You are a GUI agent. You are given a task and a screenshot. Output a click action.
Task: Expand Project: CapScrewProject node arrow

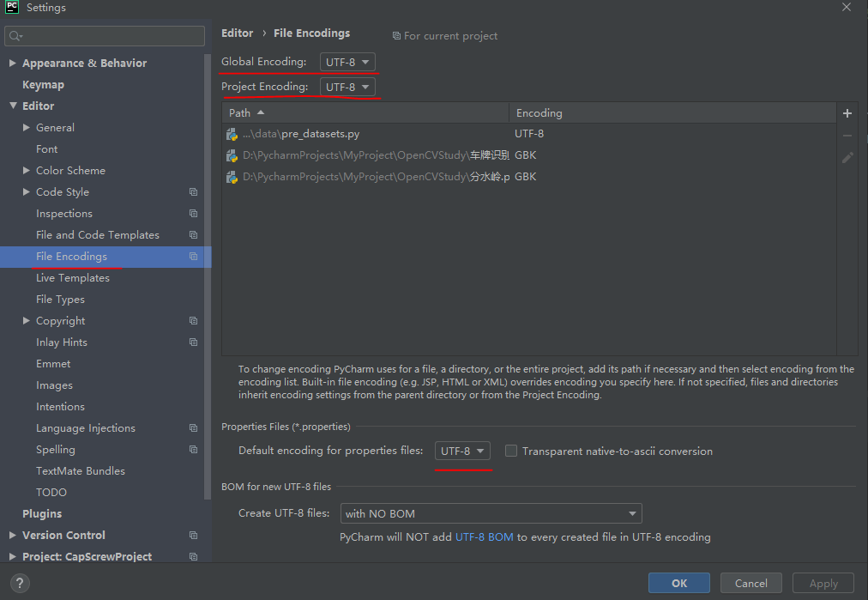point(13,557)
